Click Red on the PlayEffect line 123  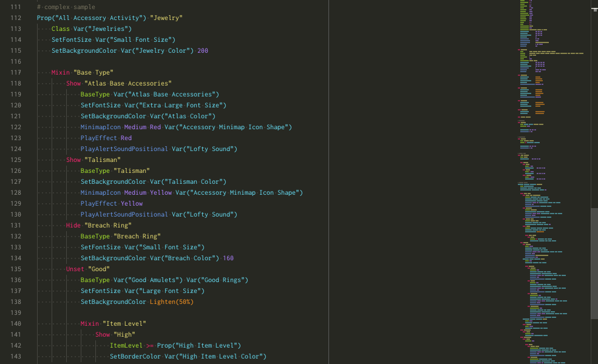coord(126,138)
